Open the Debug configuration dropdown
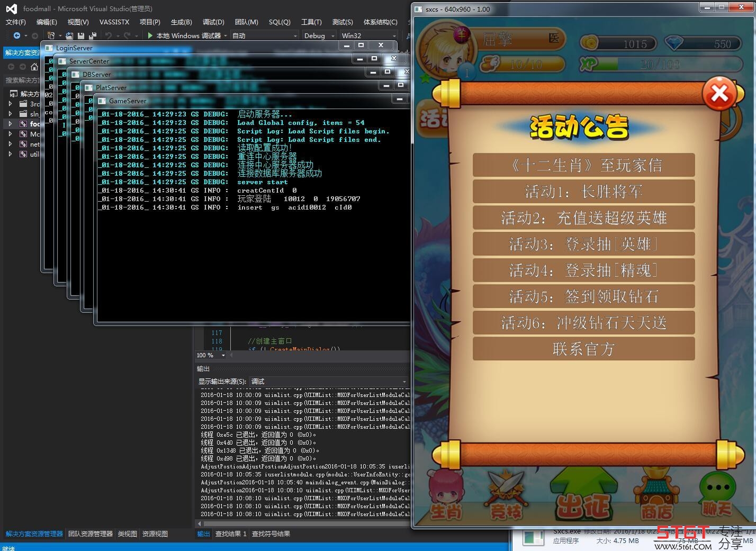Screen dimensions: 756x551 (x=319, y=36)
